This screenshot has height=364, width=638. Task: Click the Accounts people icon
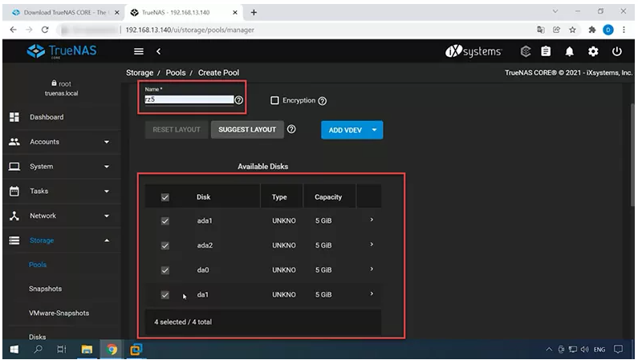tap(14, 142)
